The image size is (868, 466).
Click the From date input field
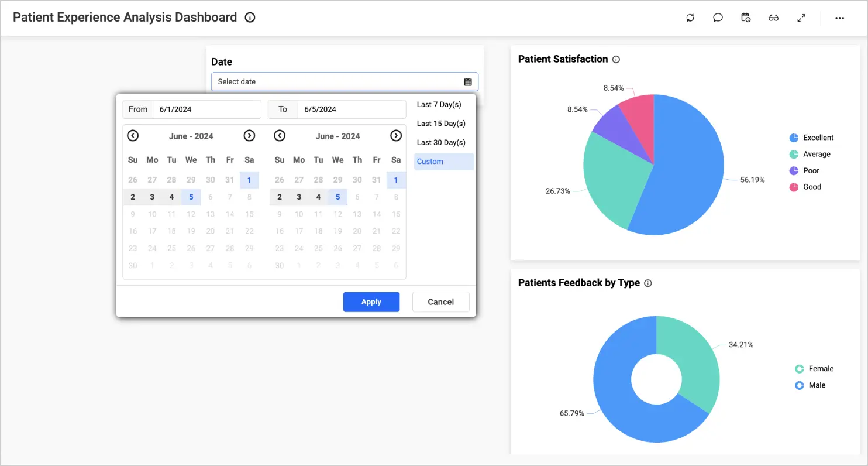point(206,109)
